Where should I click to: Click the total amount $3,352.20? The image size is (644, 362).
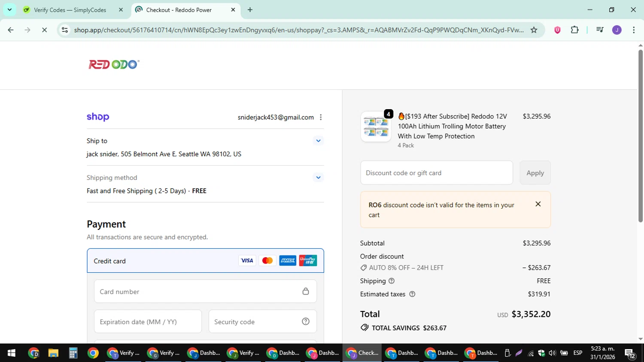click(531, 314)
